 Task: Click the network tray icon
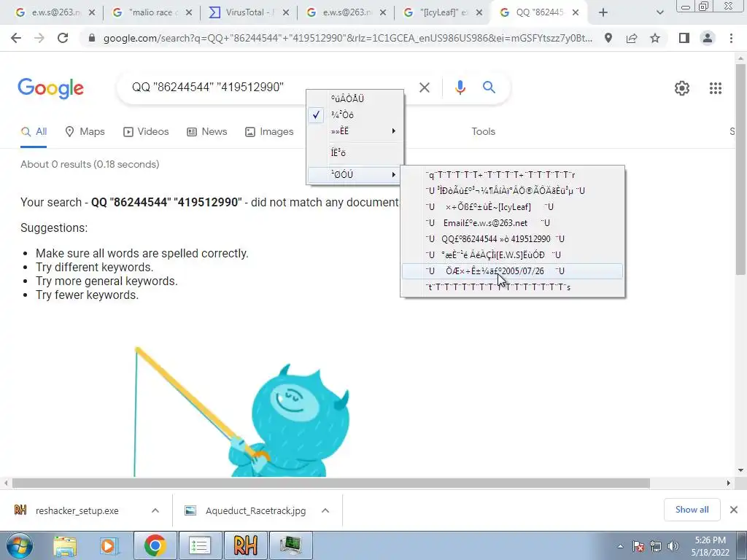tap(656, 546)
